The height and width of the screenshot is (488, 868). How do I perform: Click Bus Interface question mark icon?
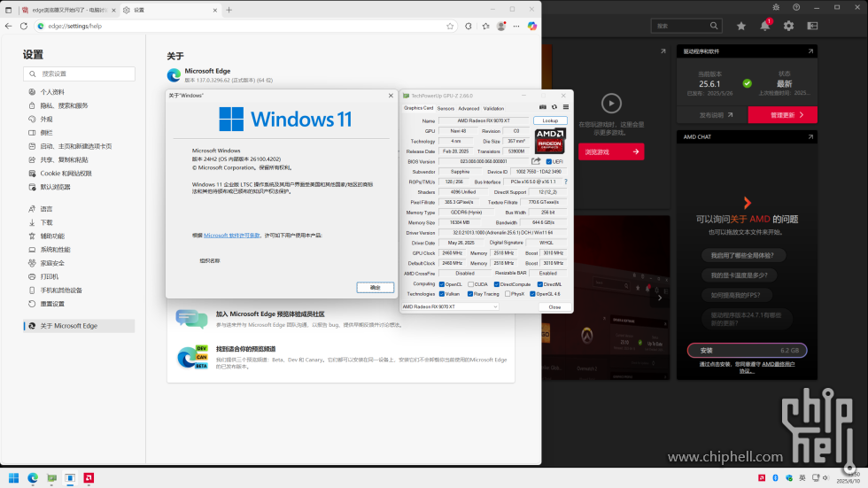click(x=566, y=182)
